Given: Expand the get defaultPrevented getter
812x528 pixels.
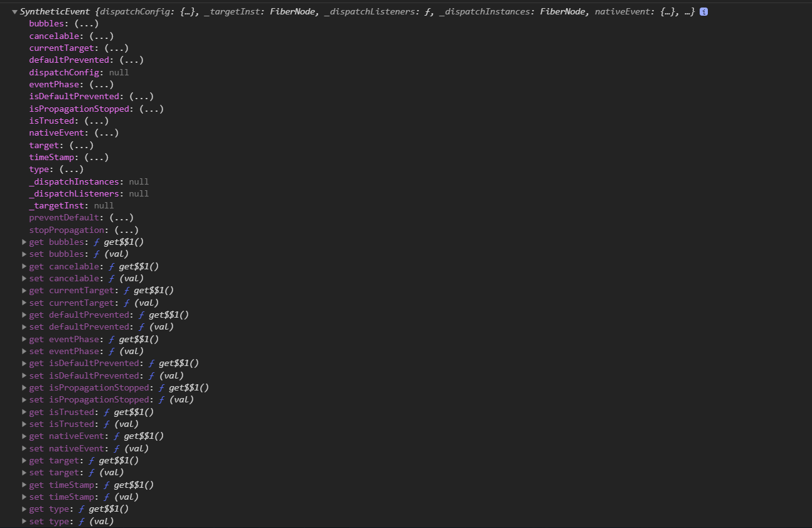Looking at the screenshot, I should point(24,315).
